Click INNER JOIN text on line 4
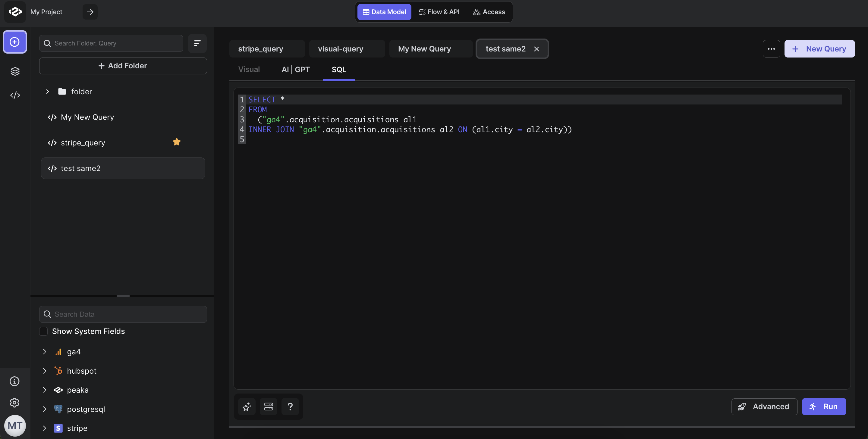This screenshot has width=868, height=439. [x=271, y=129]
